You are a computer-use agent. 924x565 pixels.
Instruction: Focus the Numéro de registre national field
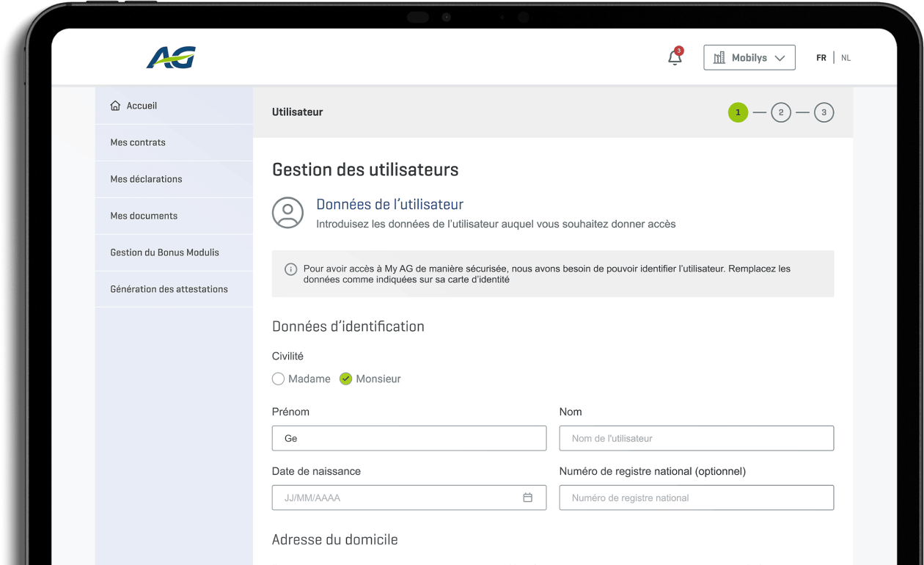[x=697, y=497]
